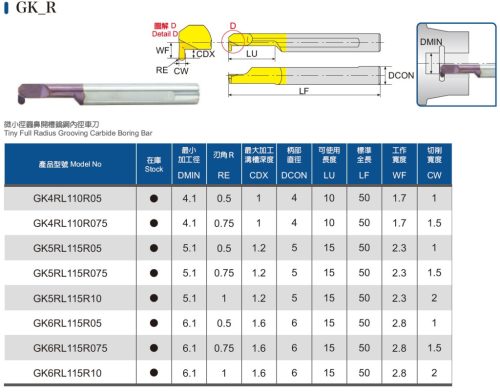Click DMIN value 4.1 in GK4RL110R05 row
This screenshot has height=392, width=500.
tap(189, 199)
